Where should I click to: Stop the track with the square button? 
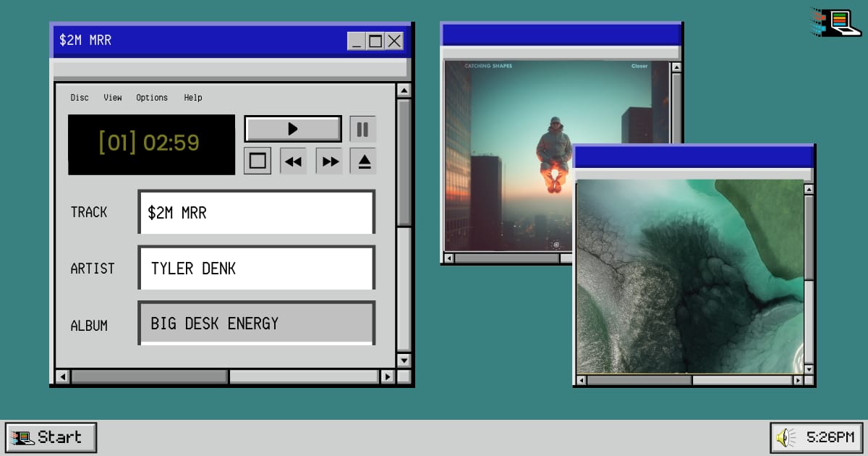tap(258, 161)
